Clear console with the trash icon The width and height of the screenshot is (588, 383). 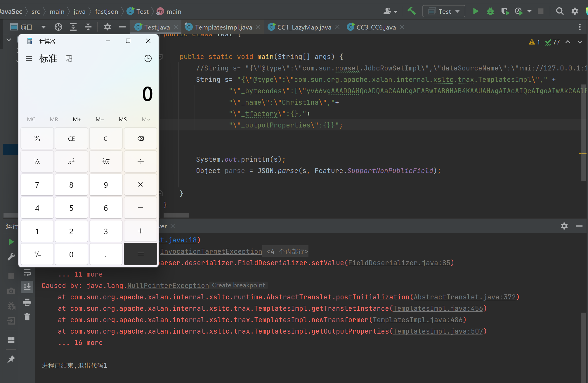pos(27,317)
